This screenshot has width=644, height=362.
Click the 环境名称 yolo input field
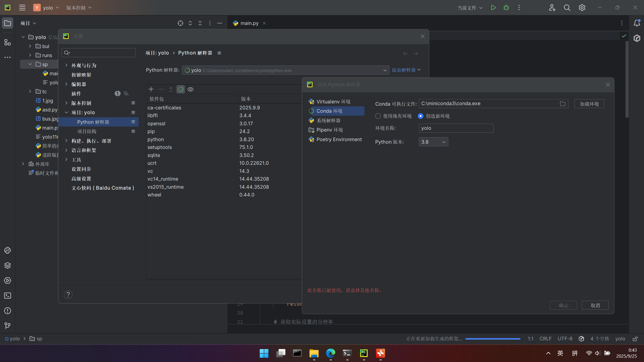(456, 128)
